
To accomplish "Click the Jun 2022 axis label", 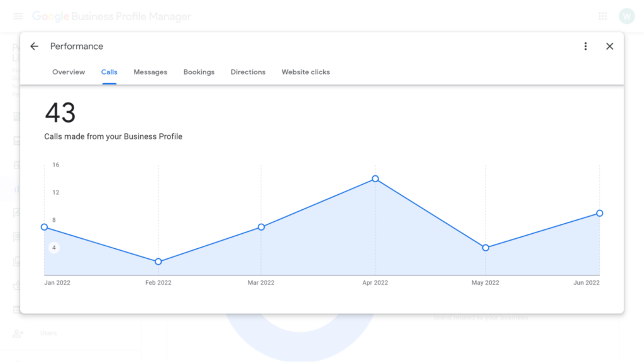I will [x=587, y=282].
